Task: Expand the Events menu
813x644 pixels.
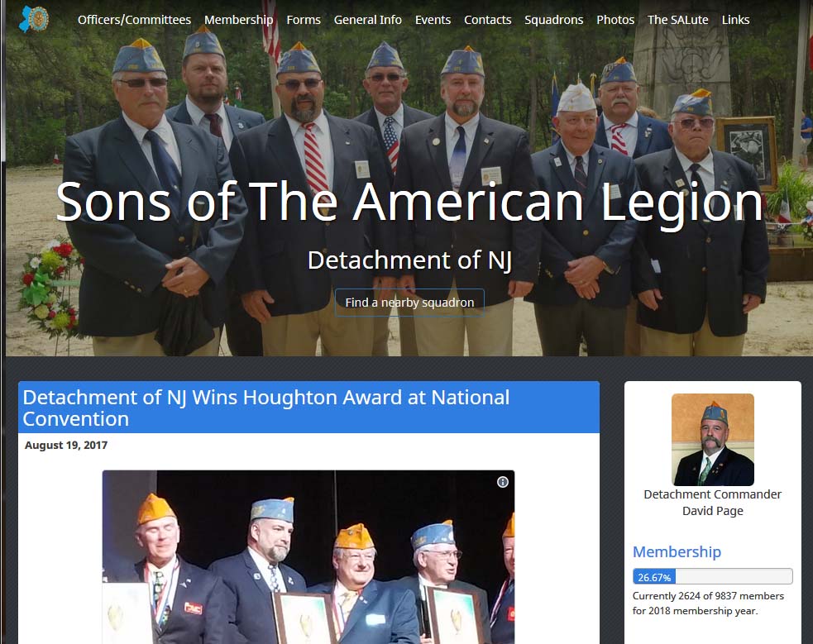Action: coord(433,20)
